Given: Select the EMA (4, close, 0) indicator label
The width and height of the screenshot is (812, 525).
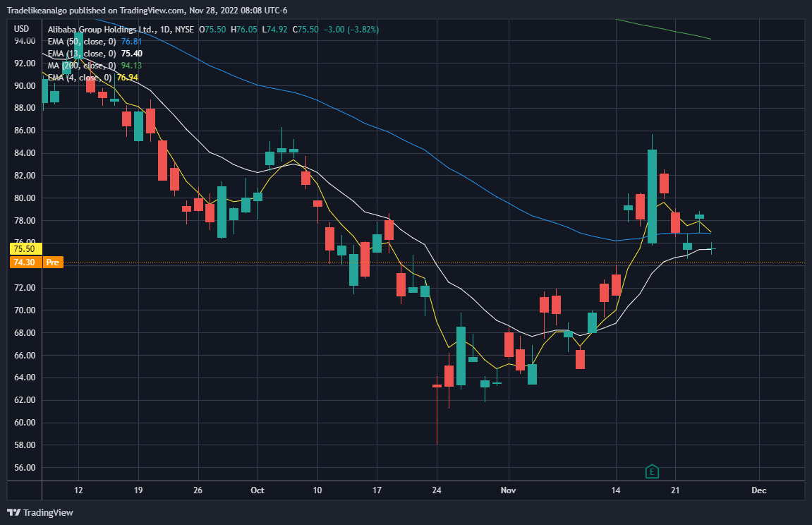Looking at the screenshot, I should point(80,77).
